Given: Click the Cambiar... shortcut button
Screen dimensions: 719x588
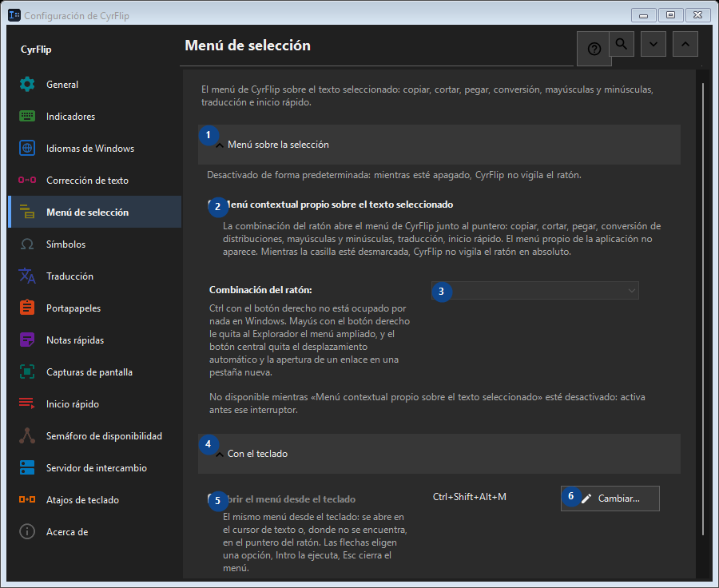Looking at the screenshot, I should click(610, 499).
